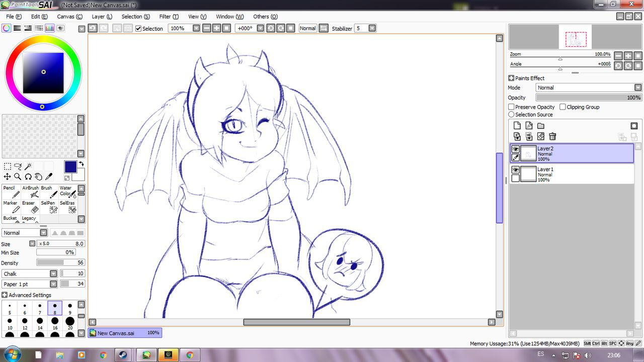Select the Selection Source radio button
This screenshot has width=644, height=362.
pos(511,115)
